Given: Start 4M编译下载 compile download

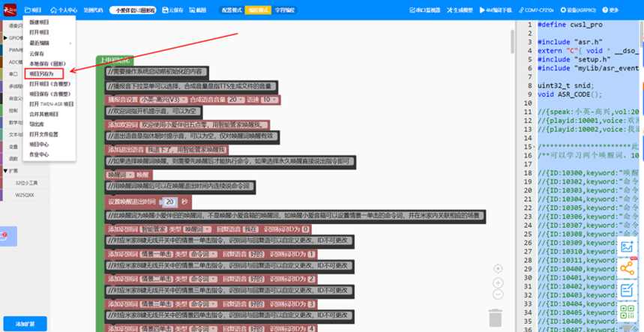Looking at the screenshot, I should pos(496,10).
